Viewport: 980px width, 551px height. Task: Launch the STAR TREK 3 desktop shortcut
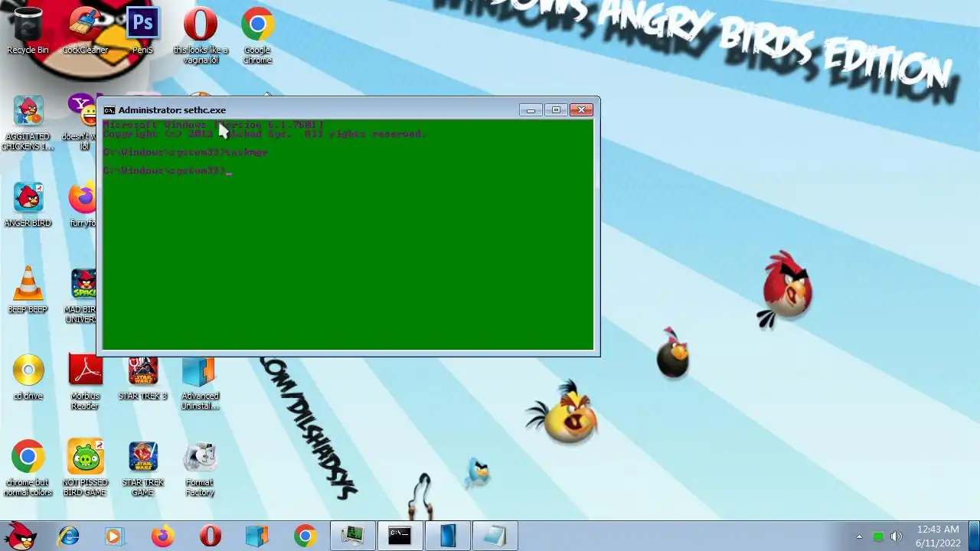tap(142, 377)
